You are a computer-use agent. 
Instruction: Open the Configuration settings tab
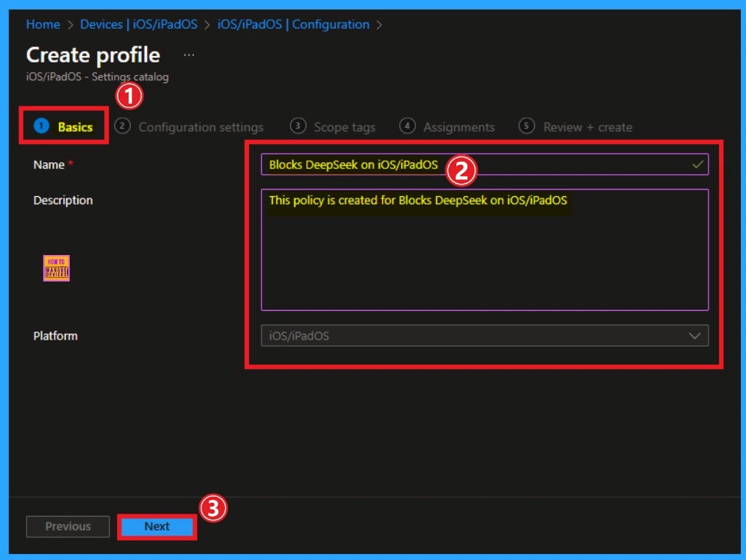(201, 128)
